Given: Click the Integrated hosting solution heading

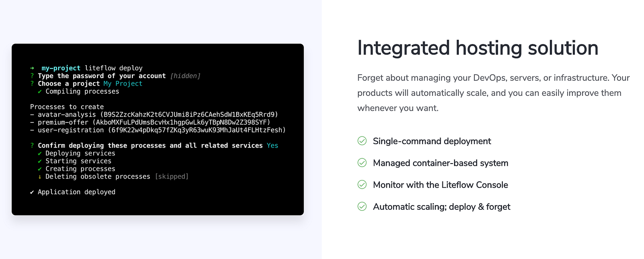Looking at the screenshot, I should (478, 48).
